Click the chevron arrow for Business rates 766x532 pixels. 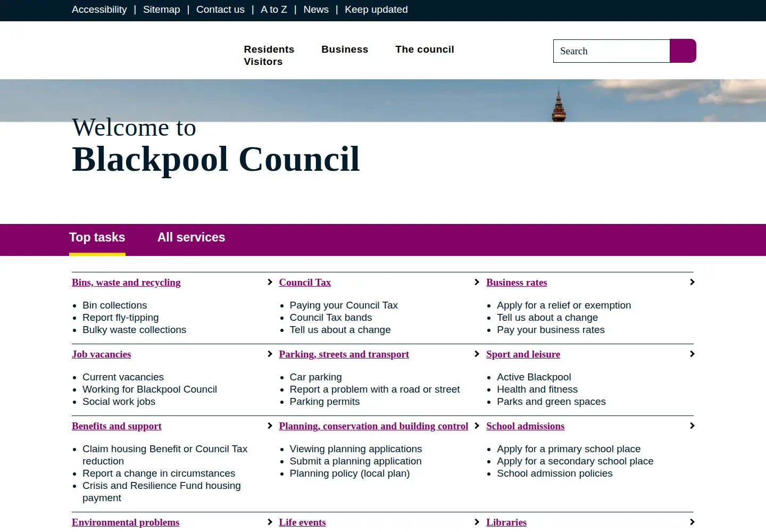692,282
